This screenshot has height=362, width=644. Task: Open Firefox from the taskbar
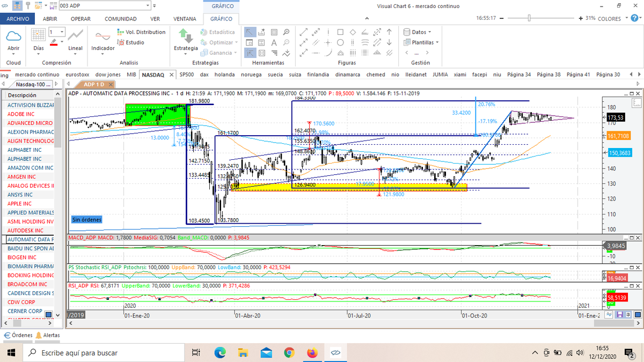(312, 352)
